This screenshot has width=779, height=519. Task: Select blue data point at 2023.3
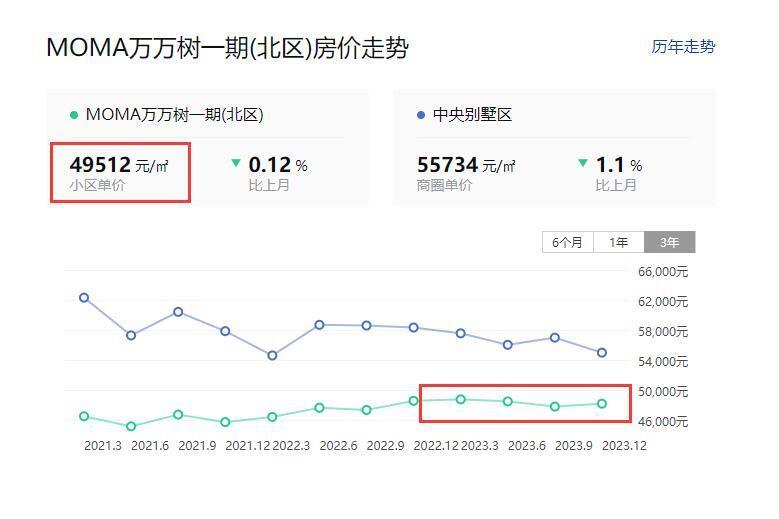coord(461,333)
